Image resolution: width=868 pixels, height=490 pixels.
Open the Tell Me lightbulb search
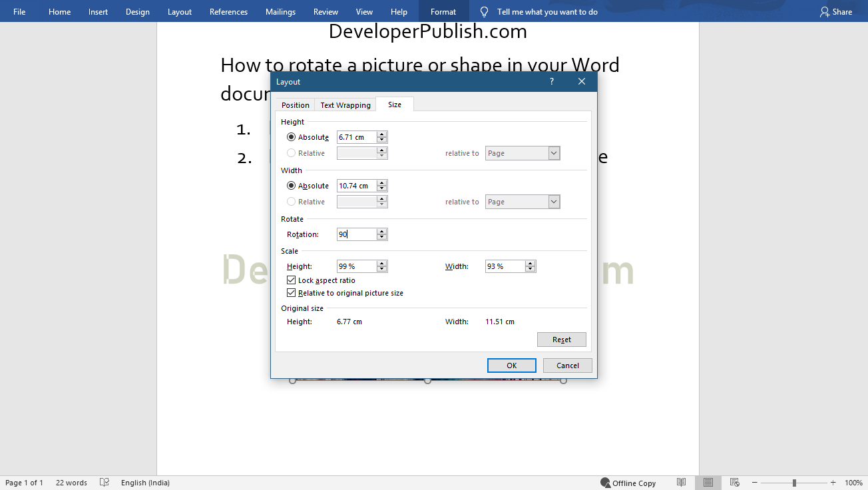click(484, 11)
